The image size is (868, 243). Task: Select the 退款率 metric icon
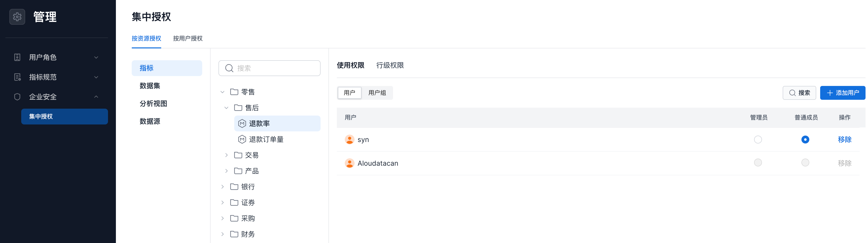[x=242, y=123]
